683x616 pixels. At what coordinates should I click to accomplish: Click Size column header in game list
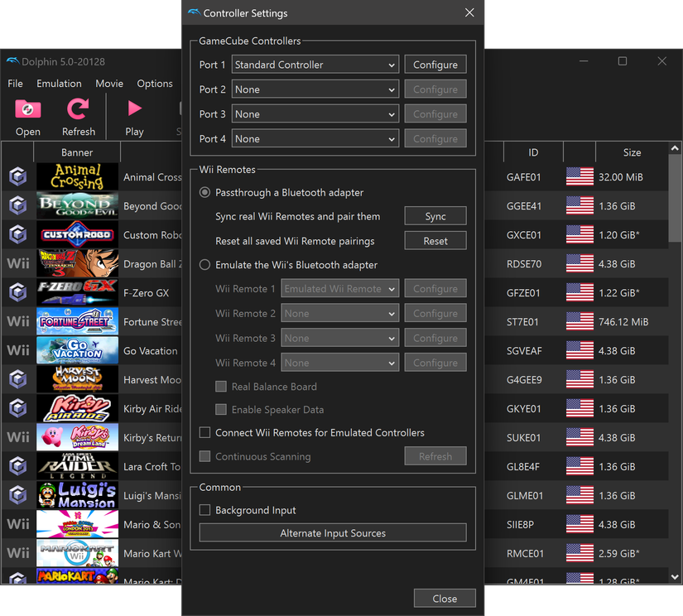point(632,152)
